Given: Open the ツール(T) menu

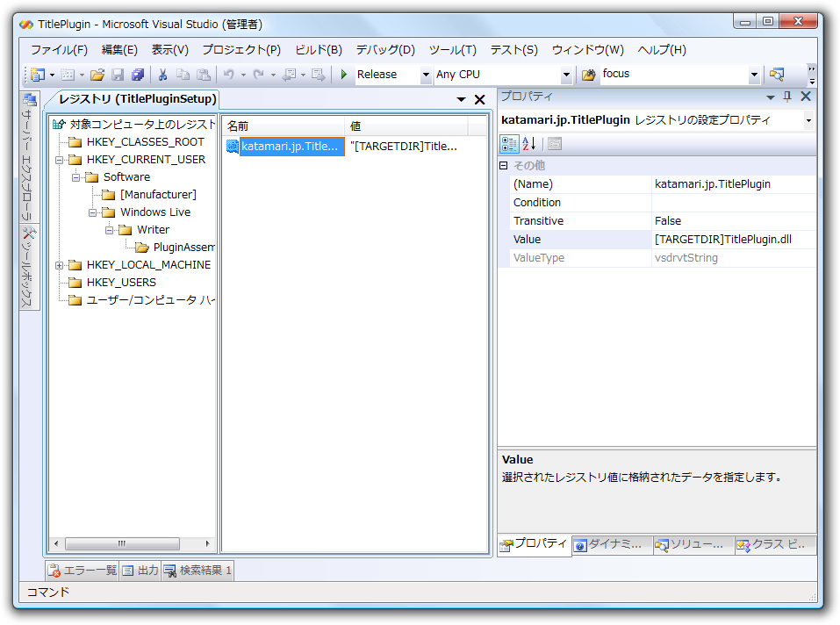Looking at the screenshot, I should [x=453, y=50].
